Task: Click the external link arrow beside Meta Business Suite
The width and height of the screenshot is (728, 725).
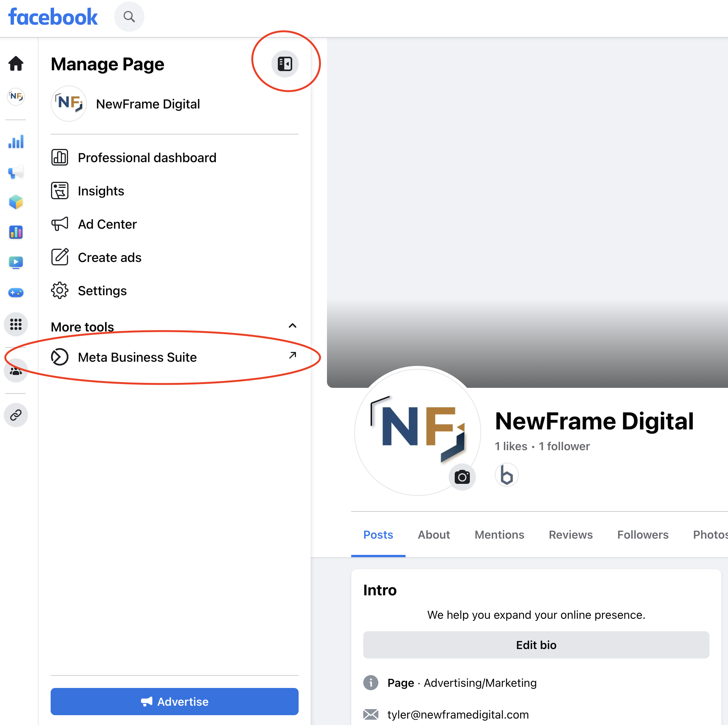Action: [x=293, y=355]
